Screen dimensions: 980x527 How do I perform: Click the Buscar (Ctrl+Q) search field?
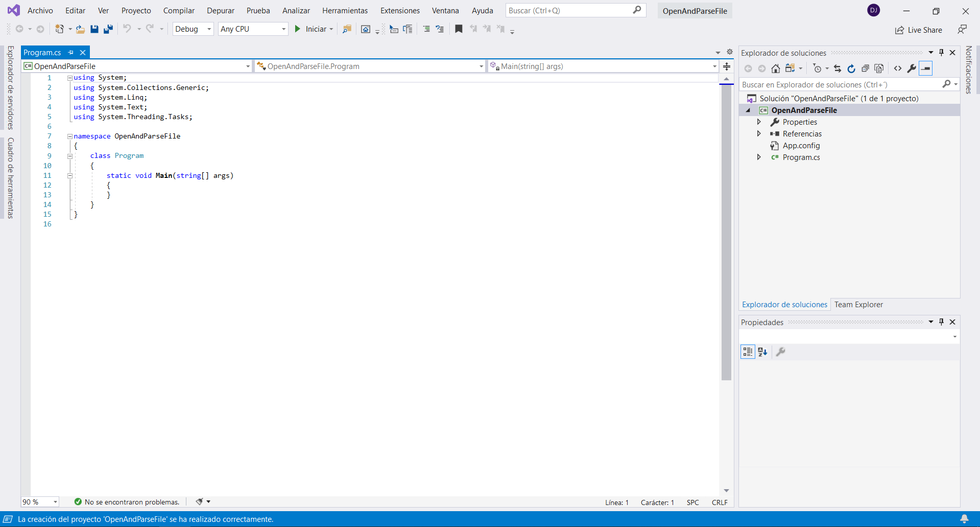point(569,11)
